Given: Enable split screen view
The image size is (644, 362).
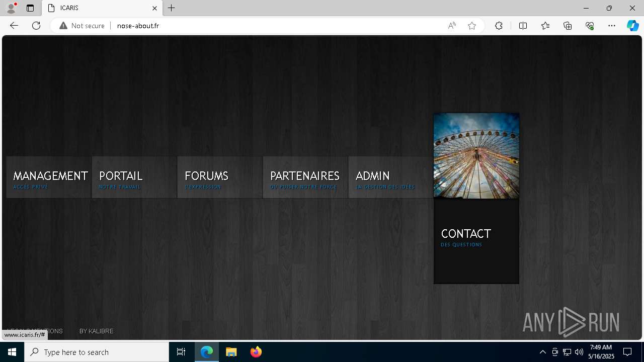Looking at the screenshot, I should click(523, 26).
